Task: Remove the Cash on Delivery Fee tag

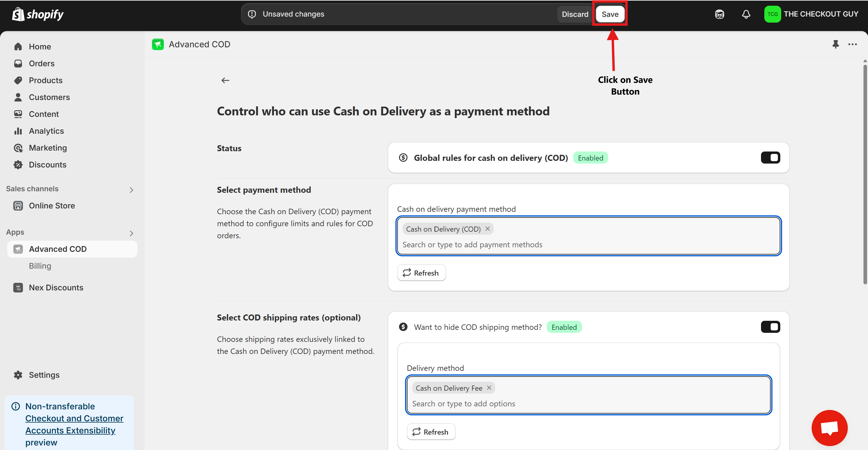Action: pyautogui.click(x=489, y=388)
